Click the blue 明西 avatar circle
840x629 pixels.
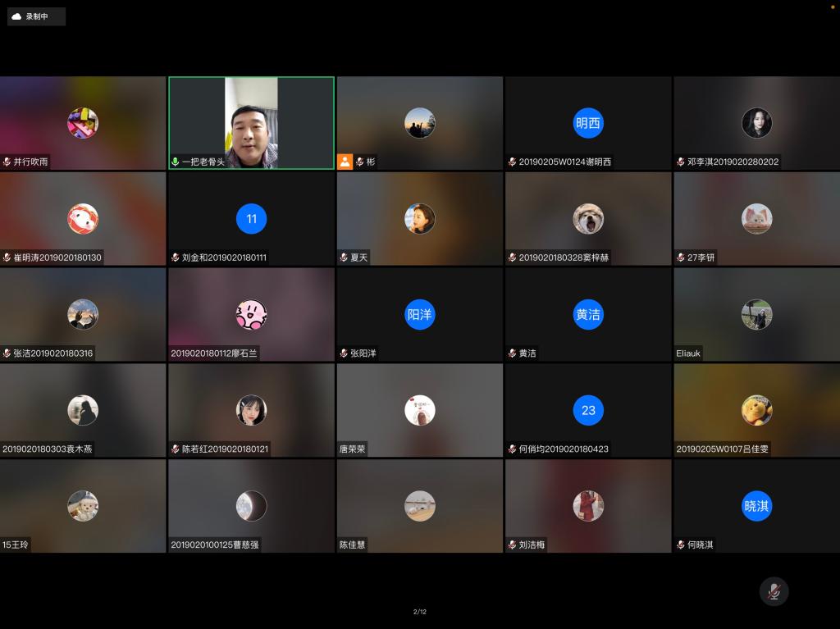[x=588, y=123]
